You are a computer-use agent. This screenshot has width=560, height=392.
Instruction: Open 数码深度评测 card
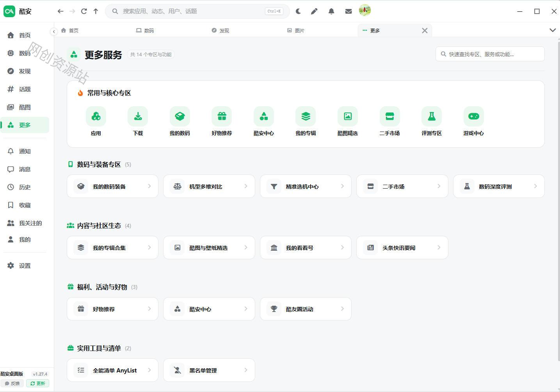[499, 186]
